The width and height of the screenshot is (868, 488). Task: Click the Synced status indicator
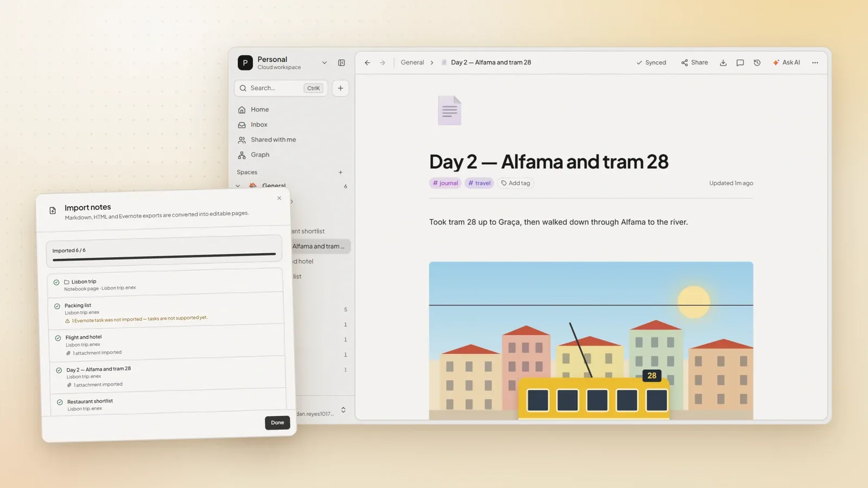coord(651,63)
